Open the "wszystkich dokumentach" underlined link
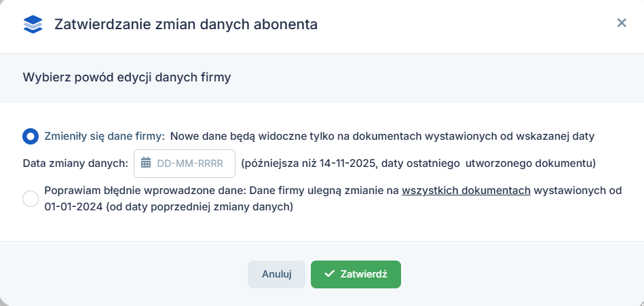644x306 pixels. (466, 191)
